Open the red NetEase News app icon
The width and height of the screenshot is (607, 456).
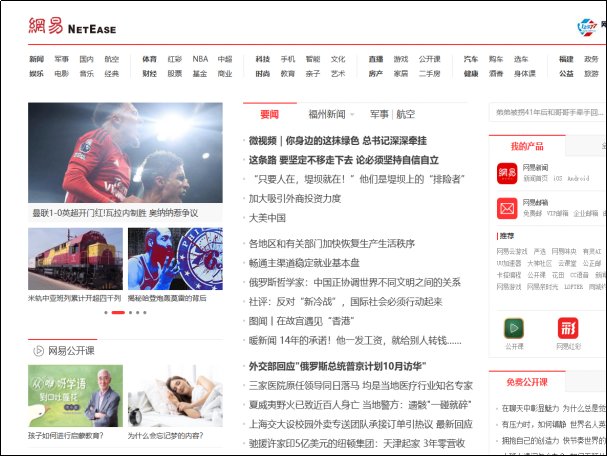(507, 173)
